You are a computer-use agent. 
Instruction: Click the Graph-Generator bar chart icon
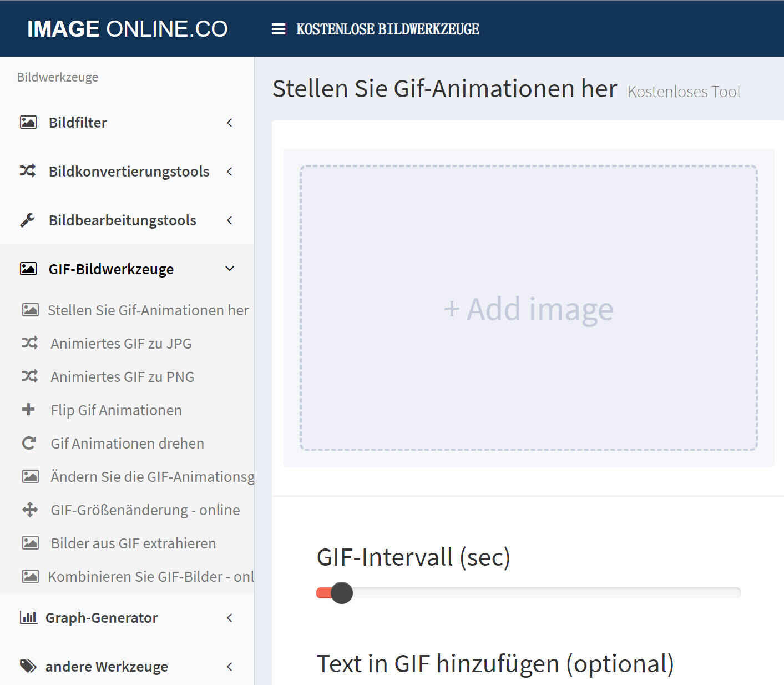[28, 617]
